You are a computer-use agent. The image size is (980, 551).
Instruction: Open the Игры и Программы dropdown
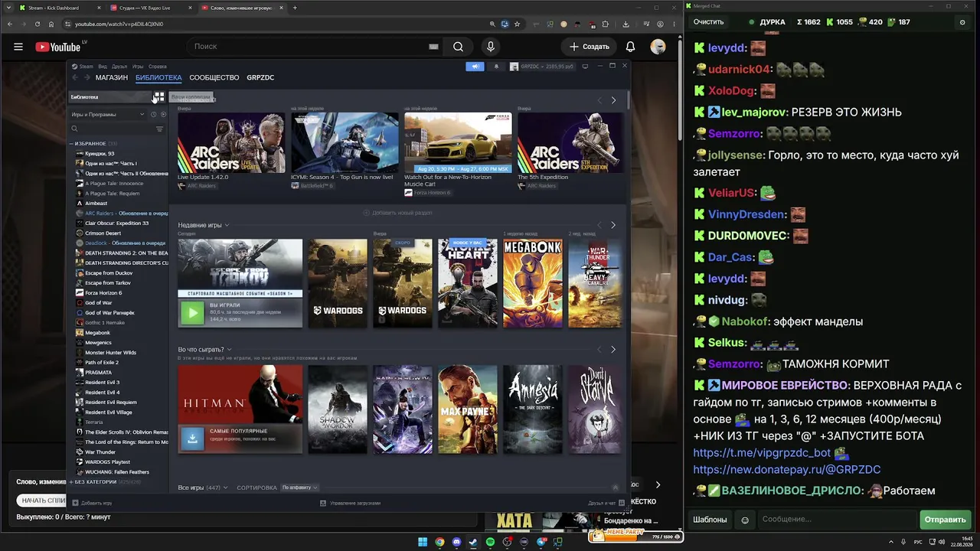click(x=107, y=115)
